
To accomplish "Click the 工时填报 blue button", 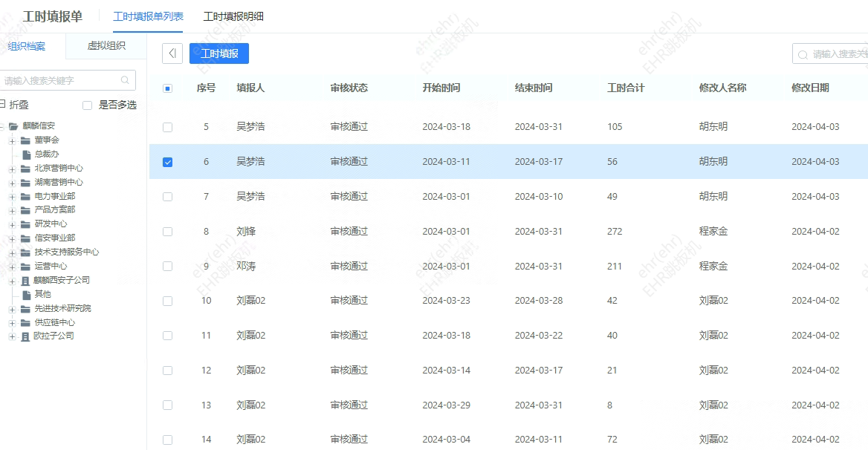I will click(x=218, y=53).
